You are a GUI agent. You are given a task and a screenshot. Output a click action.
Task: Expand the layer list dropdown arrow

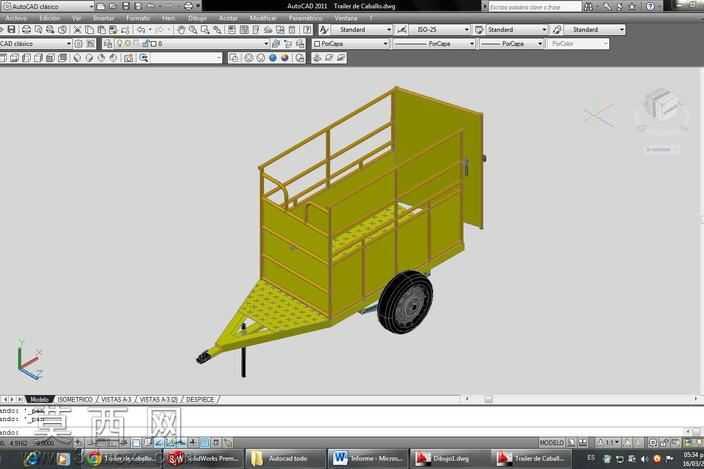click(266, 44)
